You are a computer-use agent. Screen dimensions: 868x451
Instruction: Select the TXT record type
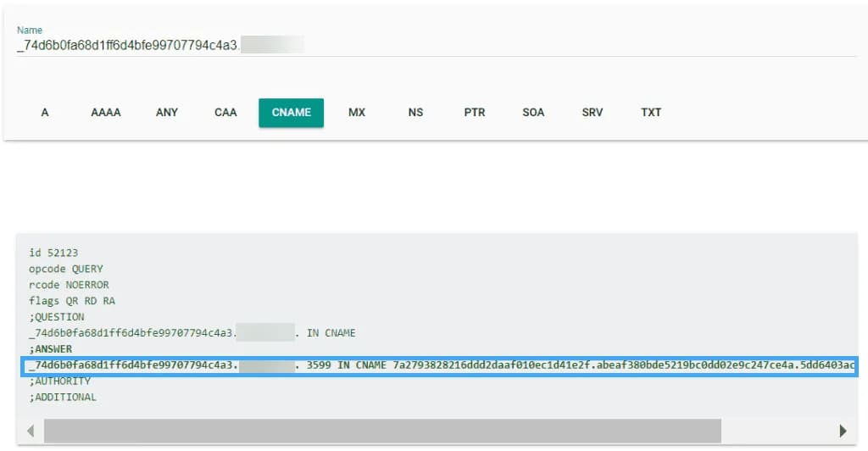(651, 112)
